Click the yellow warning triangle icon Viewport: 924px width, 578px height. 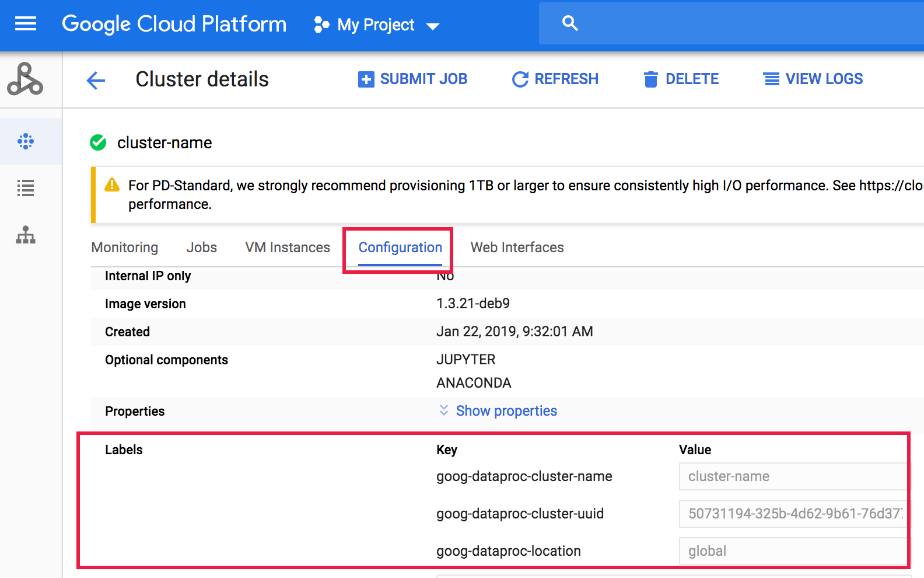112,185
